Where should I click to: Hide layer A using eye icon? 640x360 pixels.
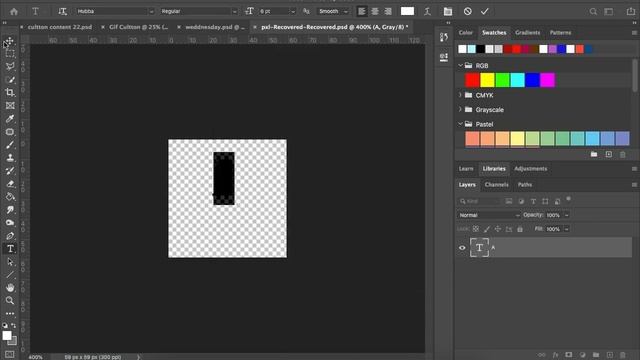click(462, 248)
